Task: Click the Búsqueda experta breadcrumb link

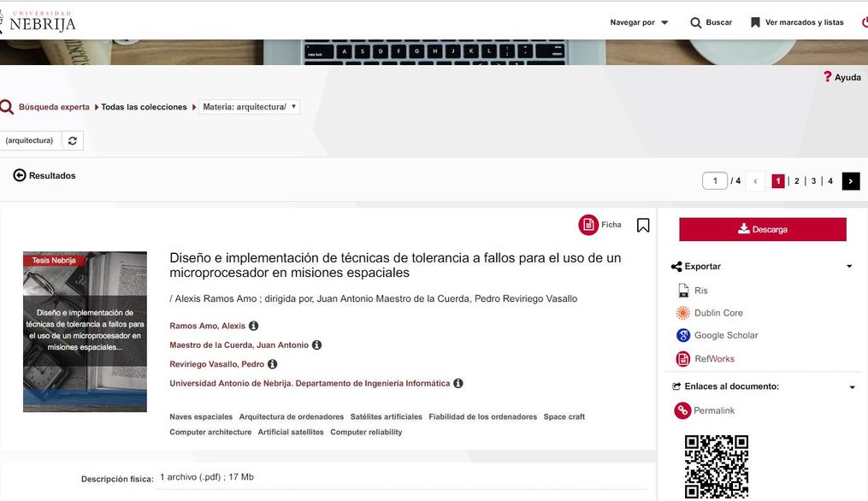Action: 54,107
